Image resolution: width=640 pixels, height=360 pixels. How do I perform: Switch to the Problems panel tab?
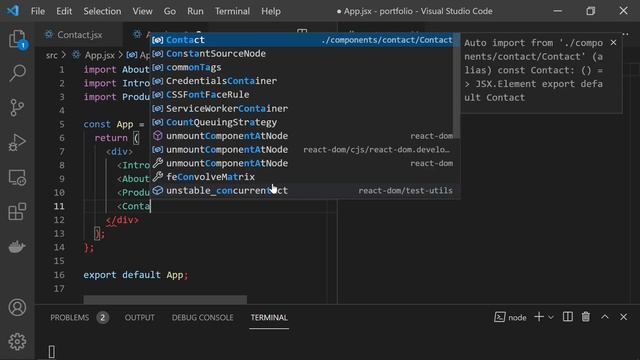(69, 318)
